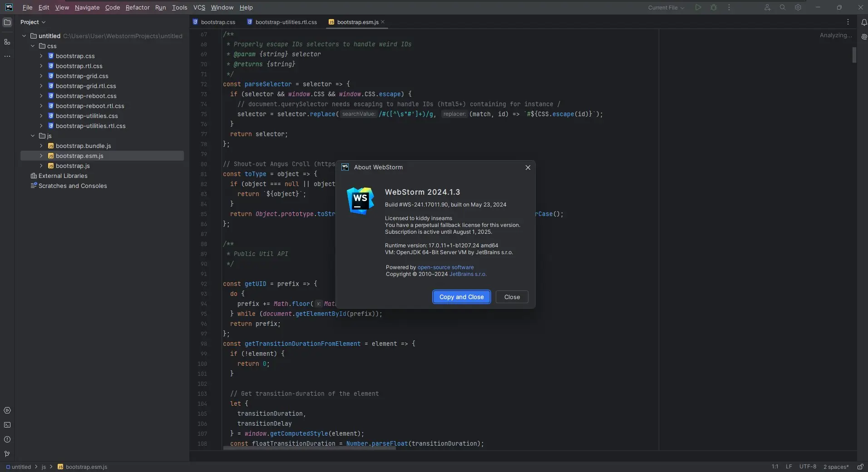Viewport: 868px width, 472px height.
Task: Open AI Assistant swirl icon
Action: pyautogui.click(x=864, y=37)
